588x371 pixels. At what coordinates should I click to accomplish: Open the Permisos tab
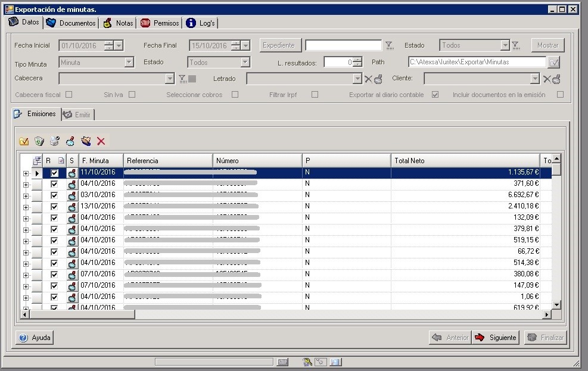pyautogui.click(x=160, y=23)
